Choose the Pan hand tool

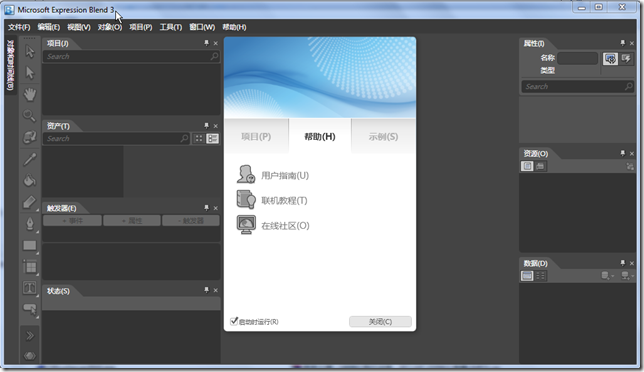tap(30, 94)
